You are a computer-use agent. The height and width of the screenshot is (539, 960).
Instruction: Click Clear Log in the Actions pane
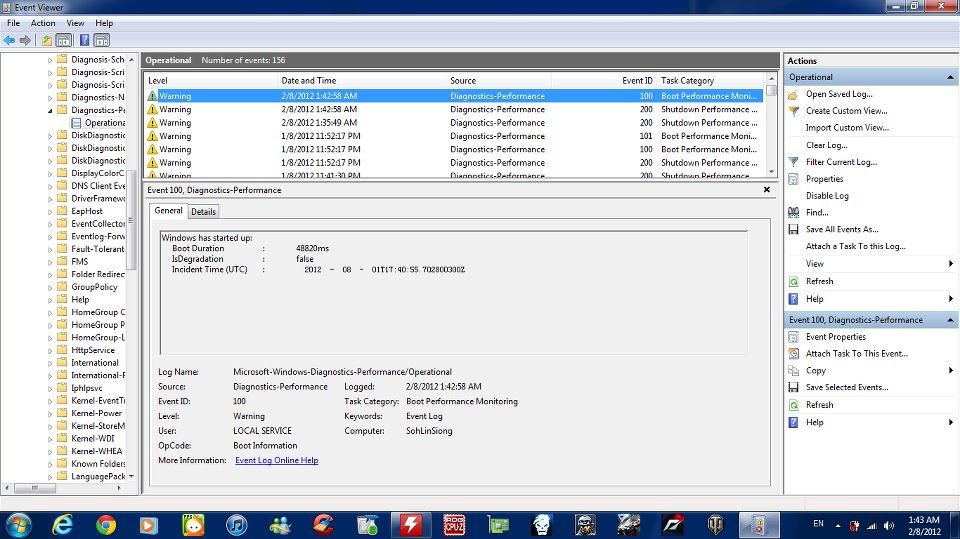point(826,145)
